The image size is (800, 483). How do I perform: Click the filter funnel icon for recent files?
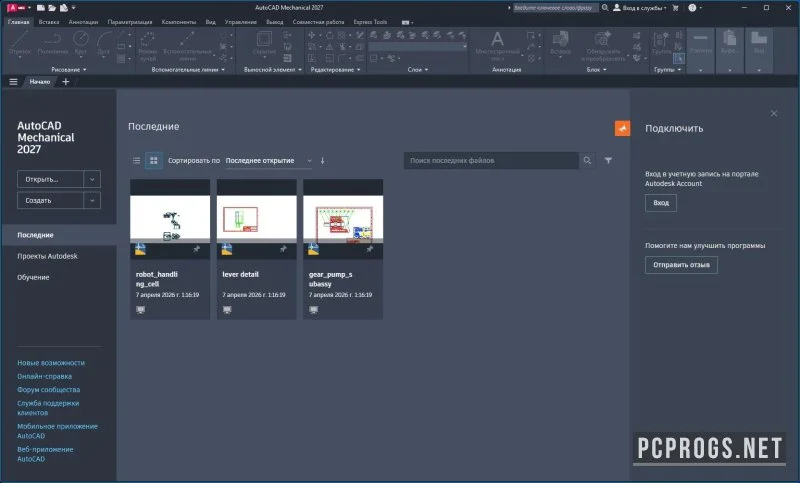608,160
